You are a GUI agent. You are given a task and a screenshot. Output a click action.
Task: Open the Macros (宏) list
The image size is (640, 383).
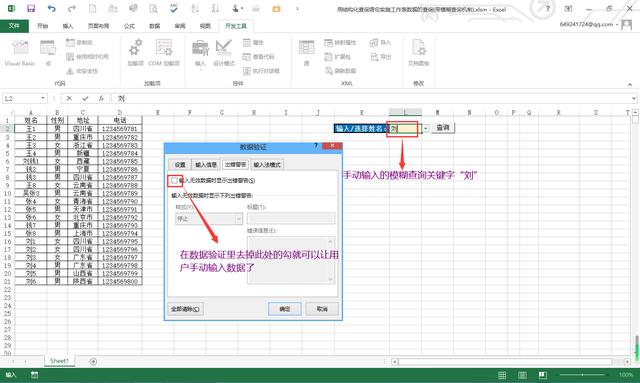[48, 53]
